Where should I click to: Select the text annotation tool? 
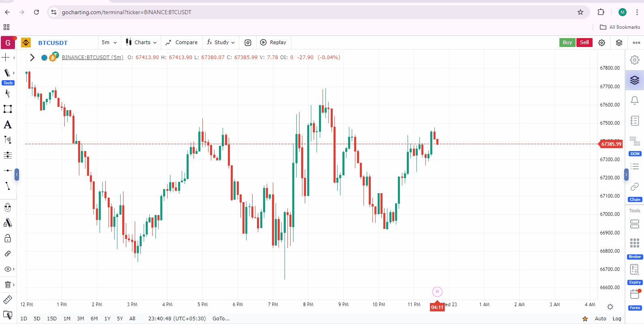(x=8, y=125)
